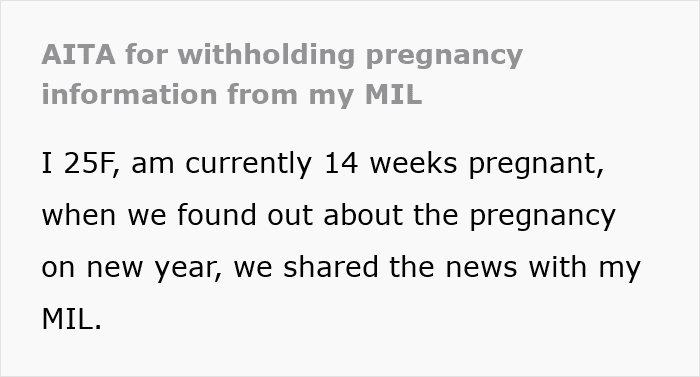The image size is (700, 377).
Task: Click "MIL." on the last body line
Action: [x=72, y=319]
